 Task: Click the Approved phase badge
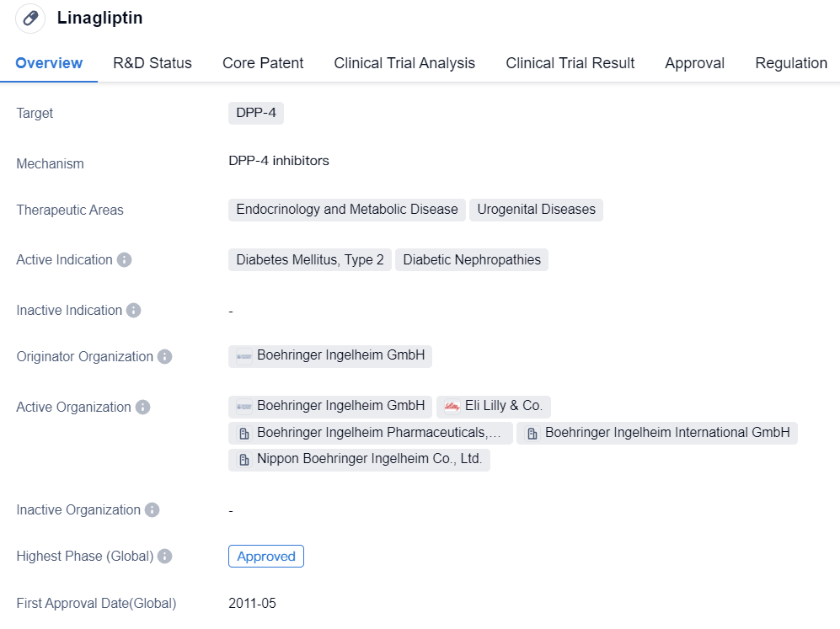point(265,556)
